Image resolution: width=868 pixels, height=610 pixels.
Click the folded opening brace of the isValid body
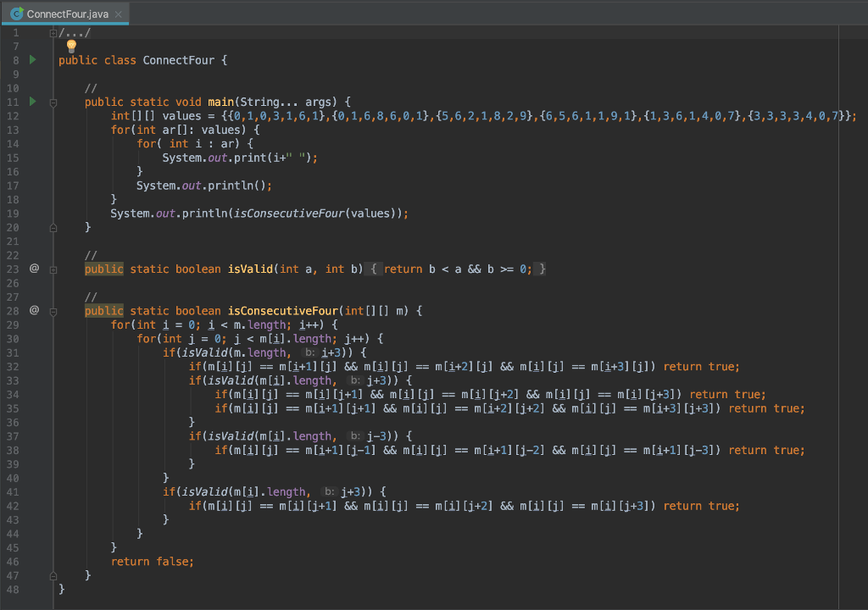(x=374, y=269)
